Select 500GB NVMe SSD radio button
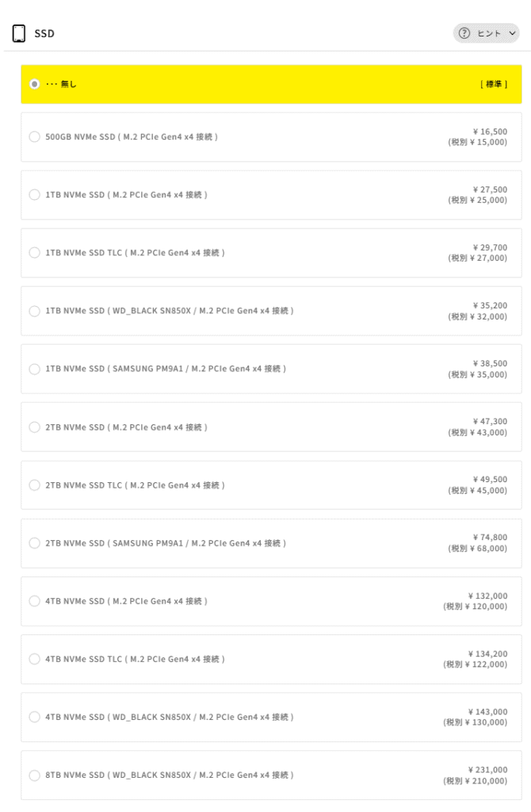The image size is (531, 812). click(34, 137)
